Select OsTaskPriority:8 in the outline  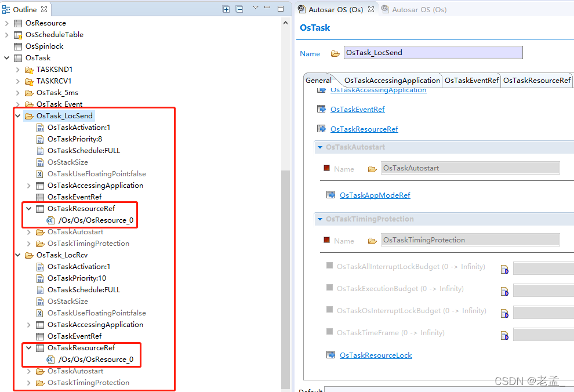coord(75,139)
